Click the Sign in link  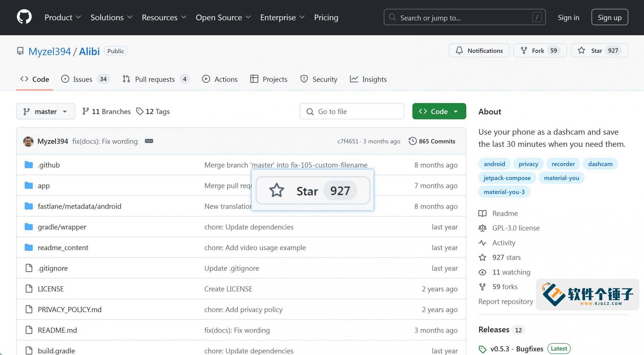point(568,17)
